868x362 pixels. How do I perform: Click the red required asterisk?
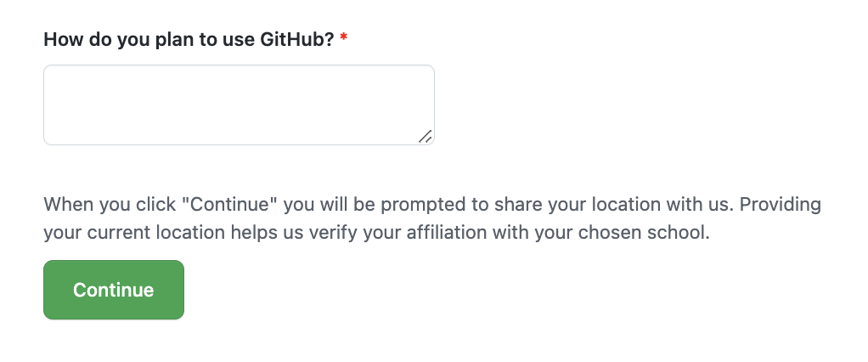344,38
